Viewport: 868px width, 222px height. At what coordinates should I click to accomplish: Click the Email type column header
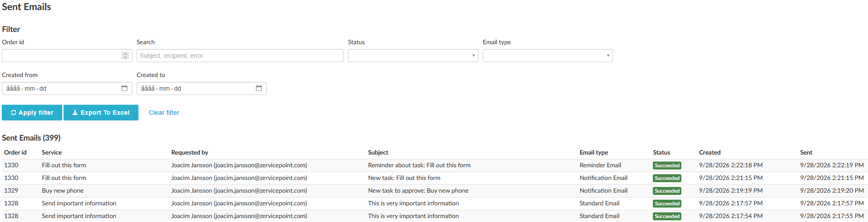point(594,152)
